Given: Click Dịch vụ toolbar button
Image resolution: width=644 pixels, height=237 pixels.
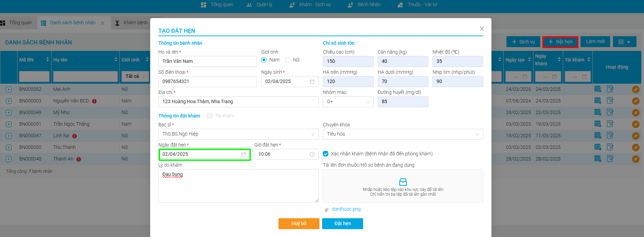Looking at the screenshot, I should click(524, 42).
